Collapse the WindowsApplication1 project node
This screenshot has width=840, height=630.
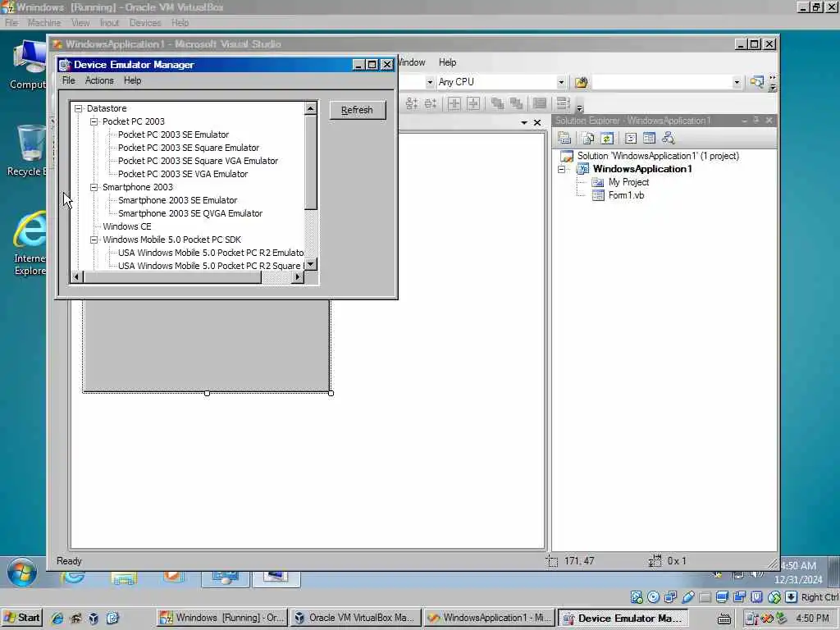pyautogui.click(x=561, y=169)
